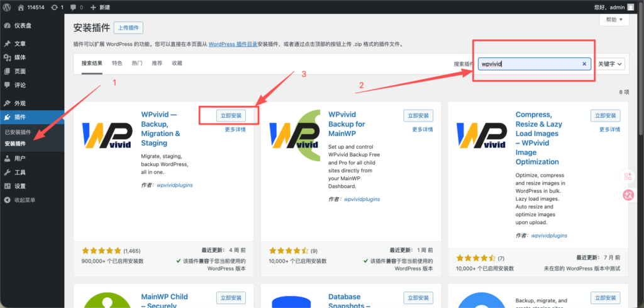Select 安装插件 submenu item
This screenshot has height=308, width=644.
pyautogui.click(x=15, y=144)
